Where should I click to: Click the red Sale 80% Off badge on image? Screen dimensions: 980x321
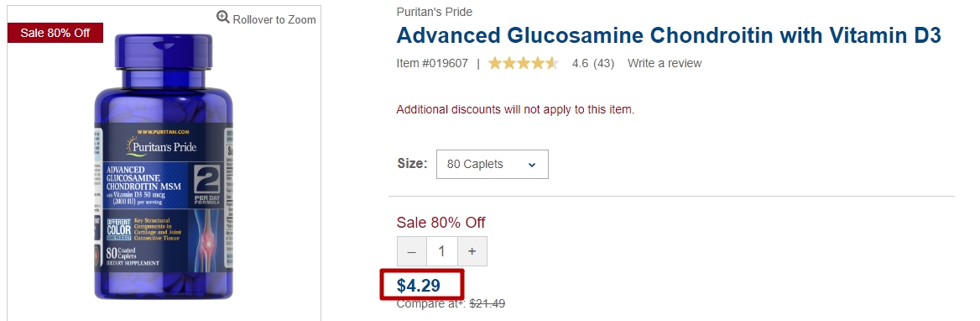coord(55,33)
